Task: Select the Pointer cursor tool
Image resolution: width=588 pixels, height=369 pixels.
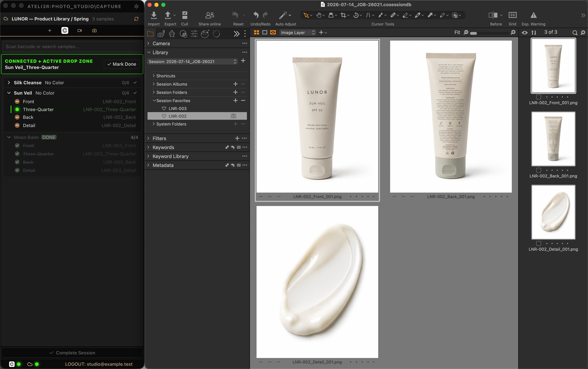Action: [x=306, y=15]
